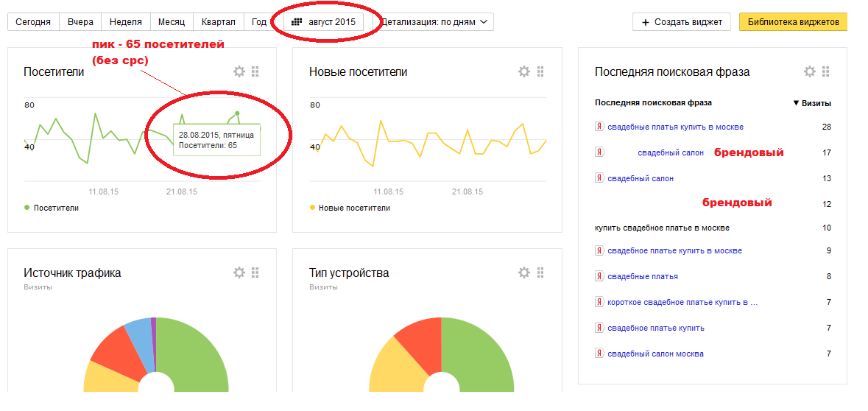Screen dimensions: 868x411
Task: Click Yandex icon beside 'свадебные платья купить в москве'
Action: click(x=599, y=127)
